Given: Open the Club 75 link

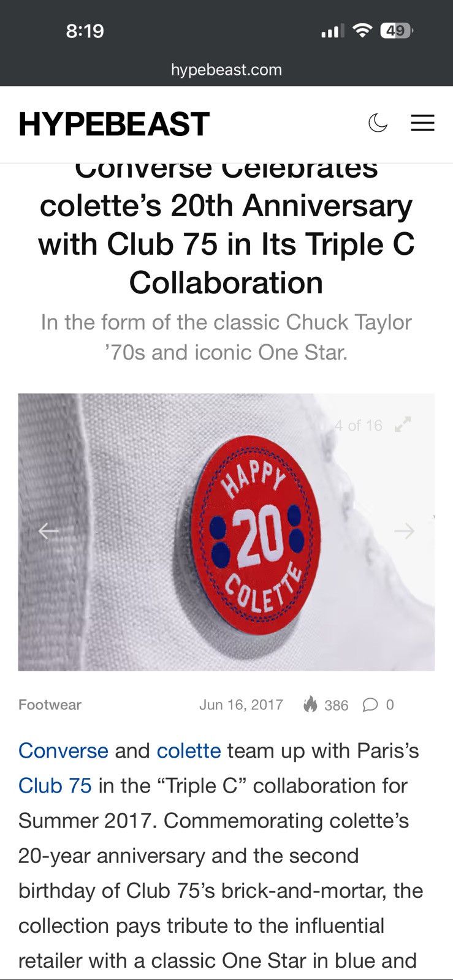Looking at the screenshot, I should (55, 785).
